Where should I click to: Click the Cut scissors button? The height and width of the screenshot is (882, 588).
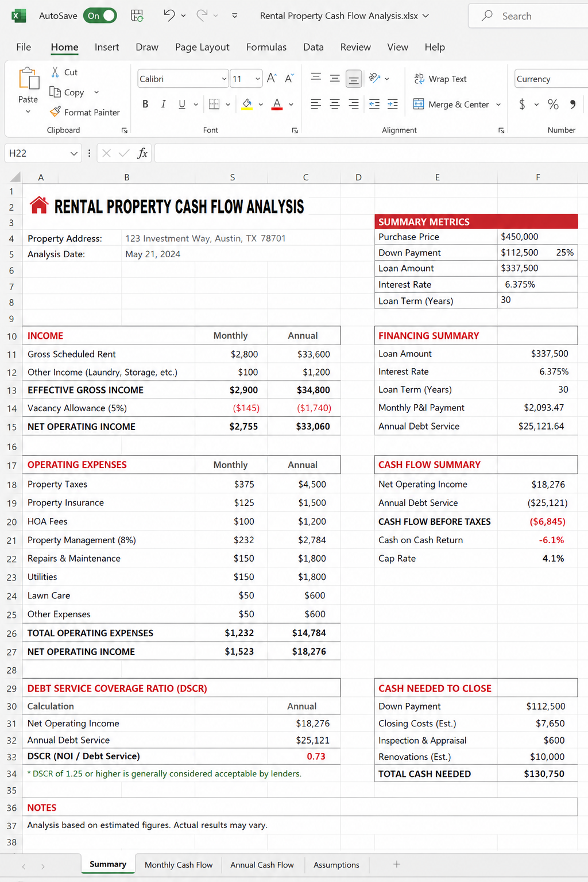pyautogui.click(x=64, y=72)
